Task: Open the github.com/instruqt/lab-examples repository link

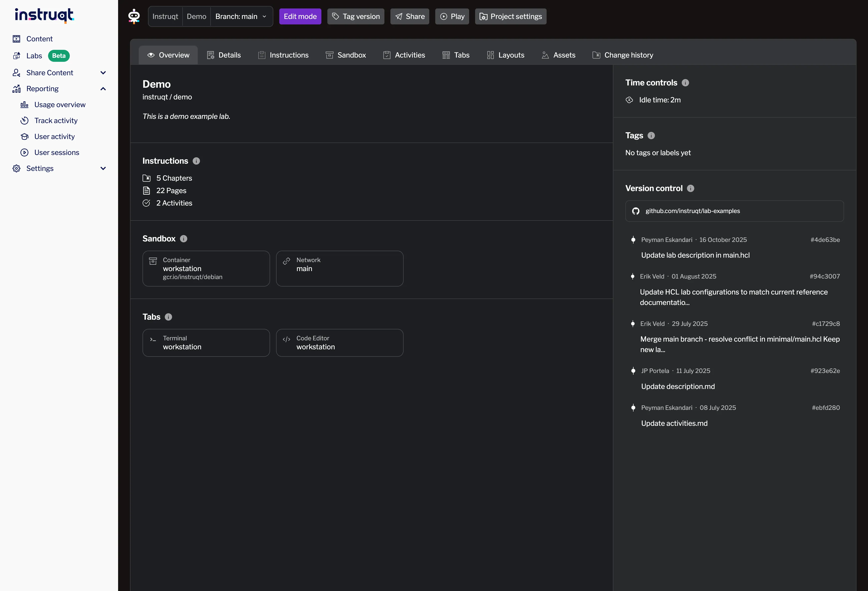Action: [x=692, y=211]
